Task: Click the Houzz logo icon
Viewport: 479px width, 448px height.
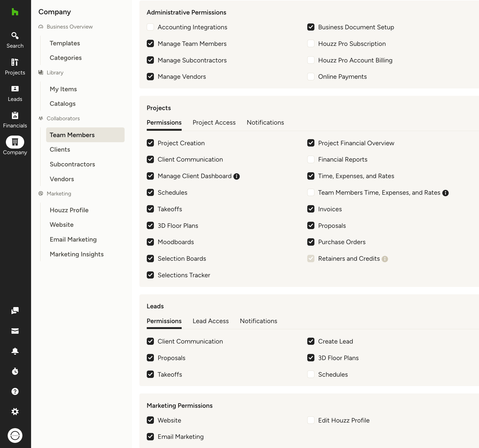Action: [x=15, y=12]
